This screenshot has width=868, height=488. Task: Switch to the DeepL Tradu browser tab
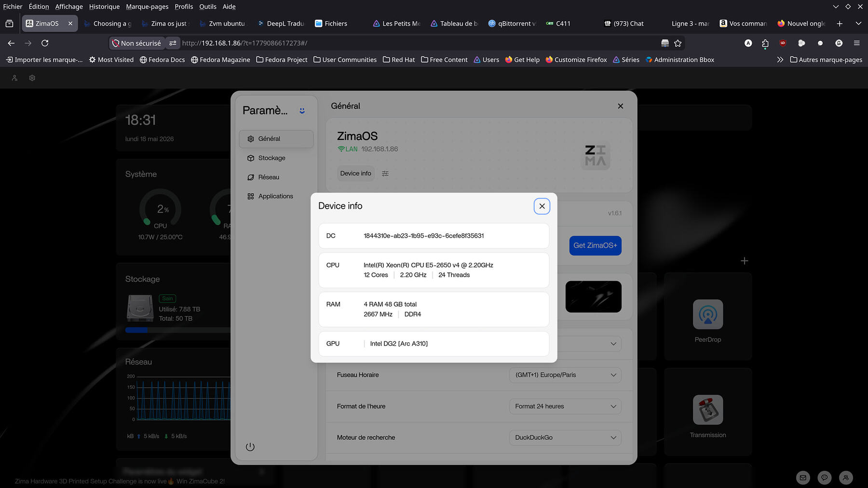click(281, 24)
